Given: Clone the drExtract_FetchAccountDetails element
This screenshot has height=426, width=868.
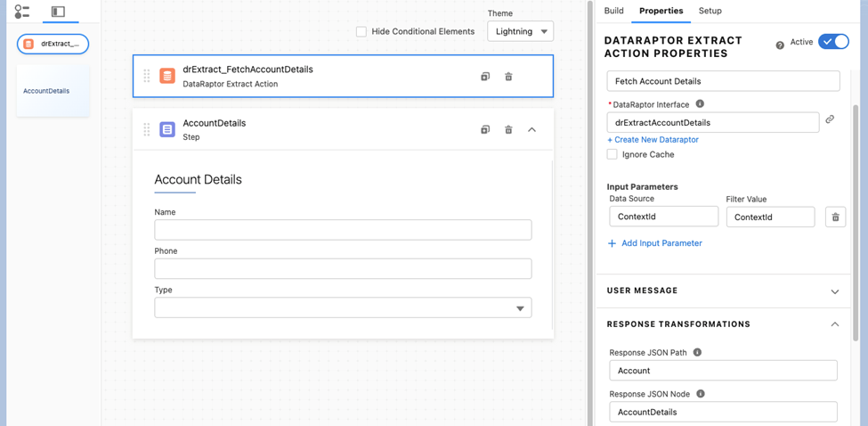Looking at the screenshot, I should click(485, 77).
